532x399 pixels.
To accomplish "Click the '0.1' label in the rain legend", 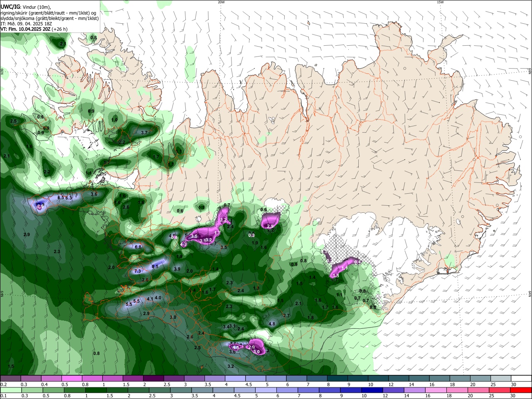I will 3,397.
